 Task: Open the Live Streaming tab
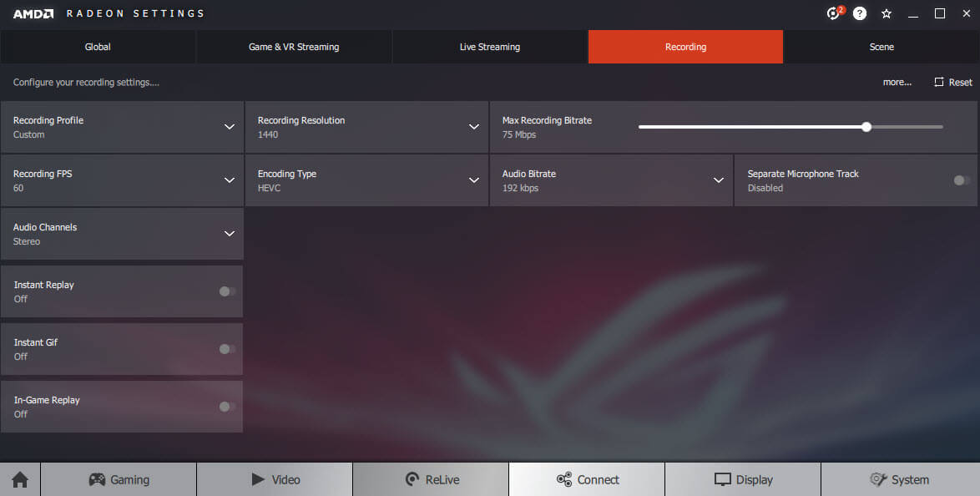coord(489,47)
